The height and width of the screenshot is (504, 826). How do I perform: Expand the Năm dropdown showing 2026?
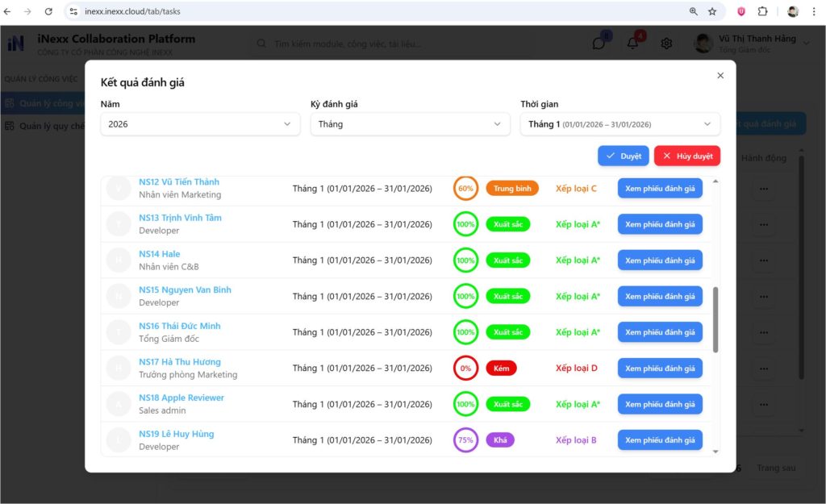(200, 124)
